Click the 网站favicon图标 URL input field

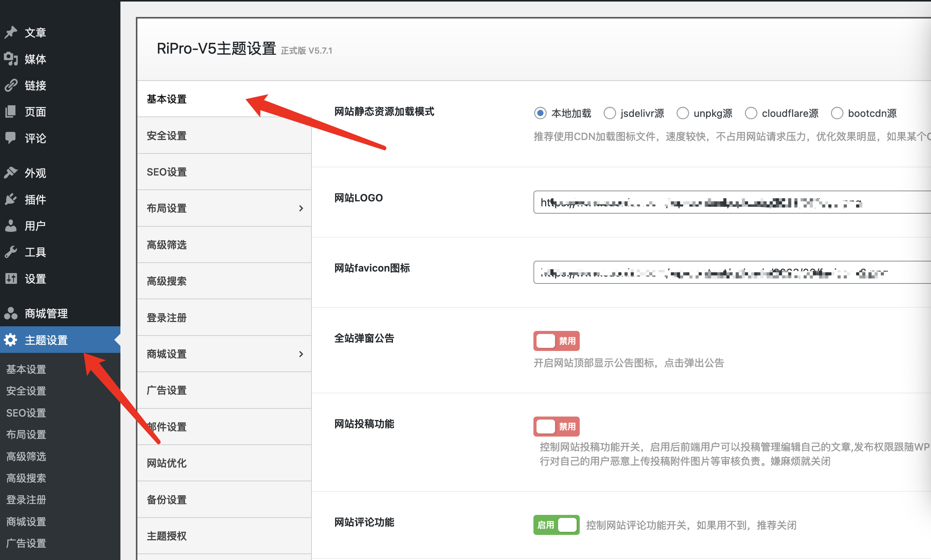[732, 272]
